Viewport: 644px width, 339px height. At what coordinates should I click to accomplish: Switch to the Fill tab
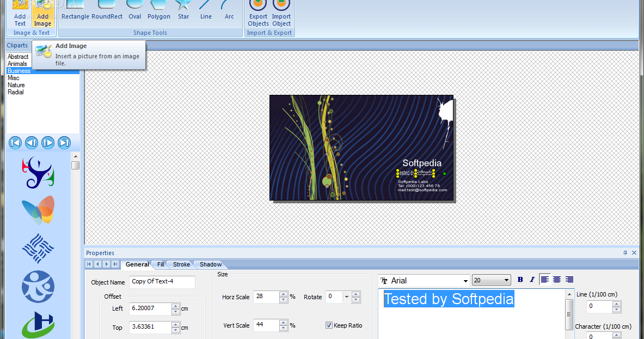pos(161,264)
